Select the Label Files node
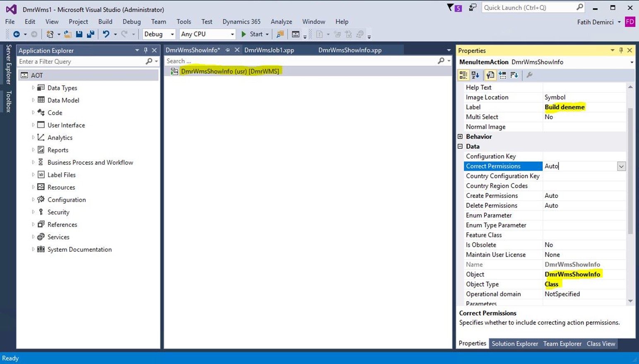This screenshot has width=639, height=364. tap(61, 175)
